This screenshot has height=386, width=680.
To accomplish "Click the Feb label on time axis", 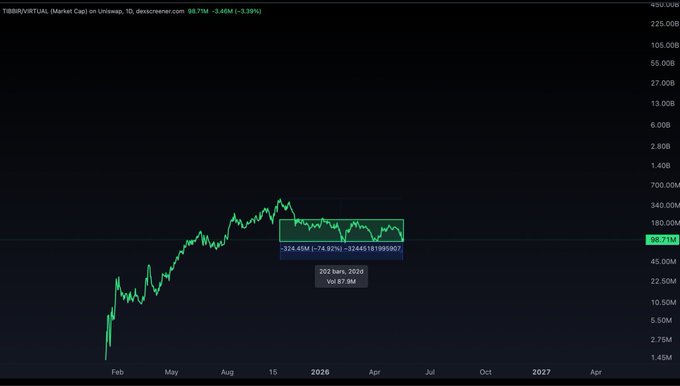I will click(118, 372).
